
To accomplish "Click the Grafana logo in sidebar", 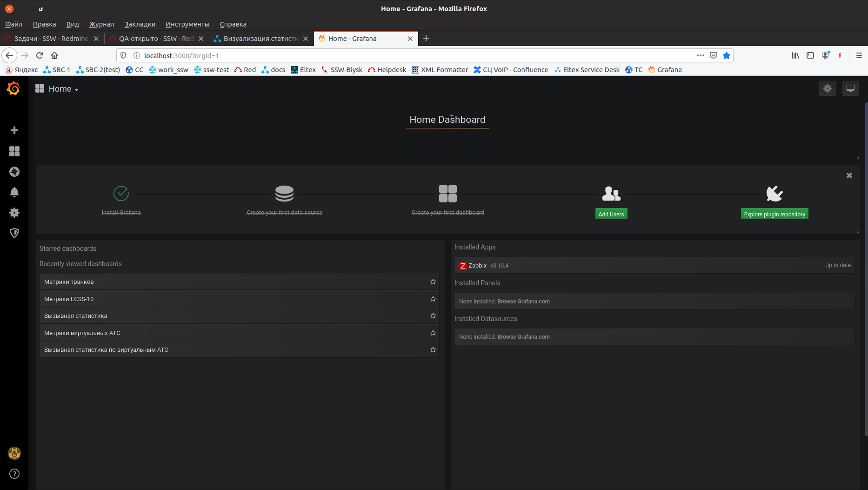I will pos(13,88).
